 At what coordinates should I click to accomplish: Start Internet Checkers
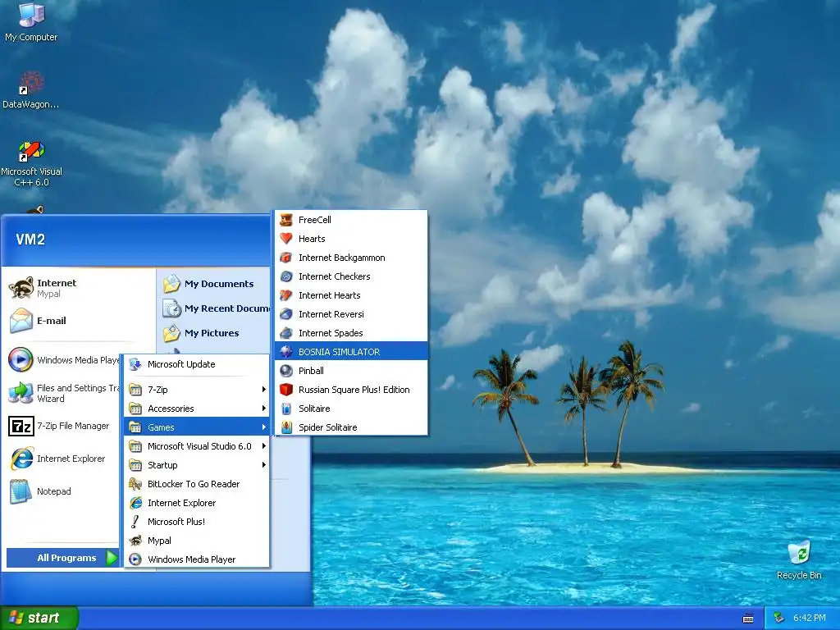click(351, 276)
